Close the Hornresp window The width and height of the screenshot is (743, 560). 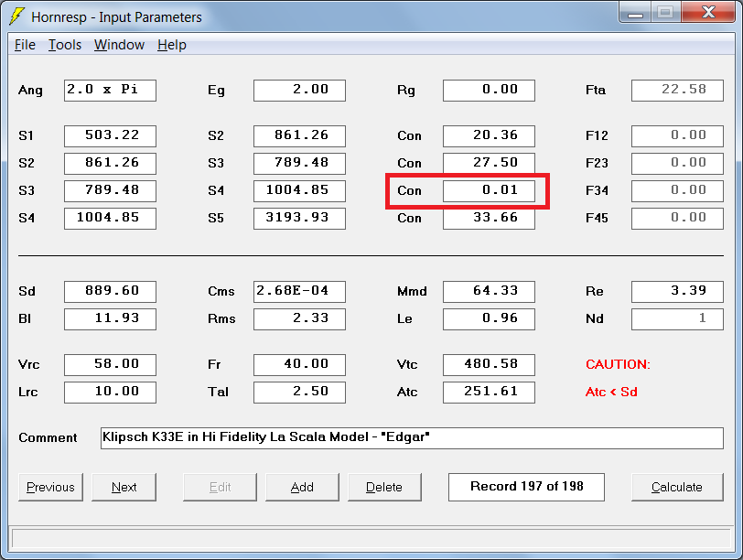click(x=708, y=12)
